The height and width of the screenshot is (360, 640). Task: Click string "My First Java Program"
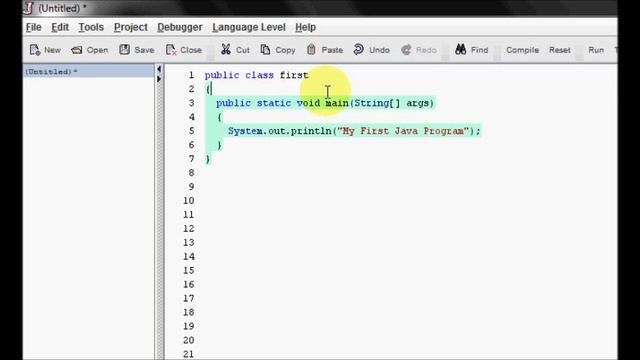point(403,131)
